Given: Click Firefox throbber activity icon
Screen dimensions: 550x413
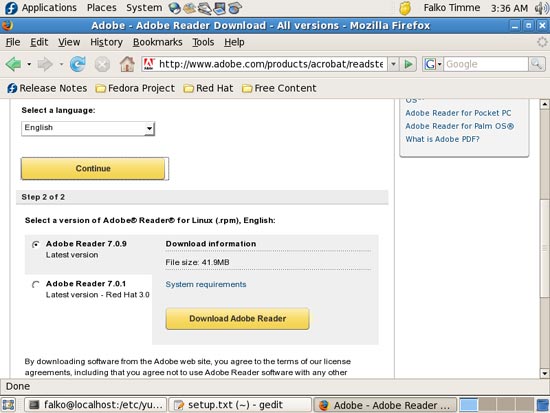Looking at the screenshot, I should 542,42.
